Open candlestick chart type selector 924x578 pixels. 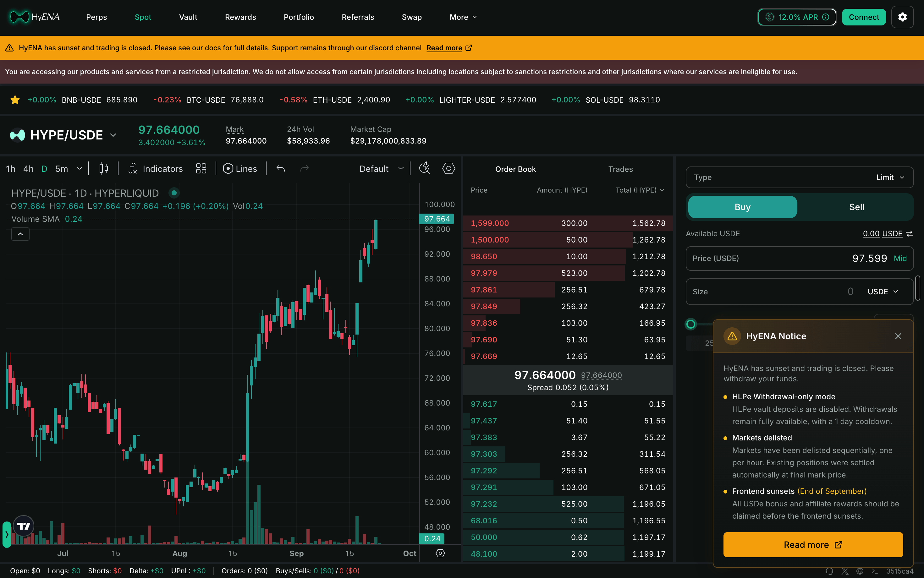click(103, 169)
